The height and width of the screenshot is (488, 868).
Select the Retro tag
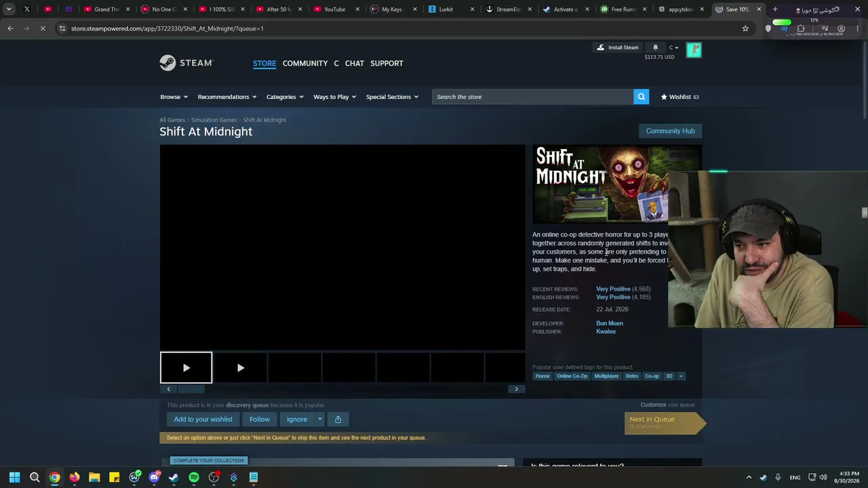pos(632,376)
